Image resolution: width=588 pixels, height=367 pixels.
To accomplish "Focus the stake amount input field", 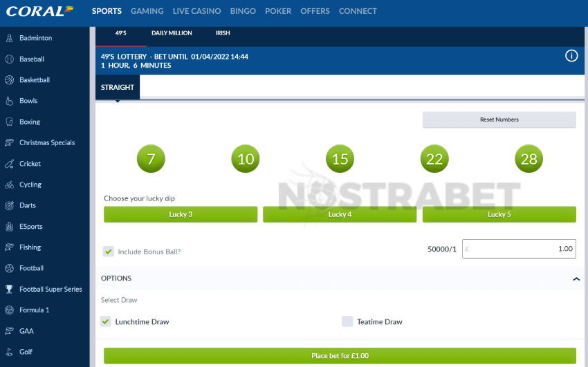I will 519,249.
